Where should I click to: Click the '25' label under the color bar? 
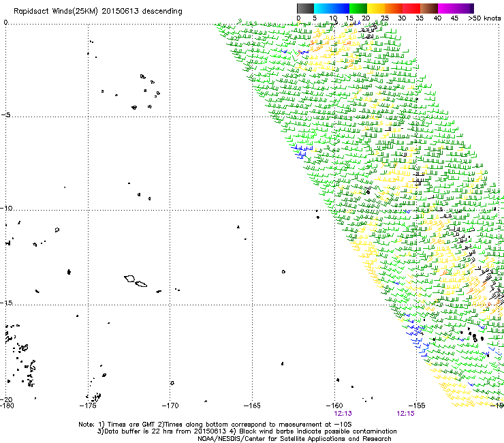384,18
